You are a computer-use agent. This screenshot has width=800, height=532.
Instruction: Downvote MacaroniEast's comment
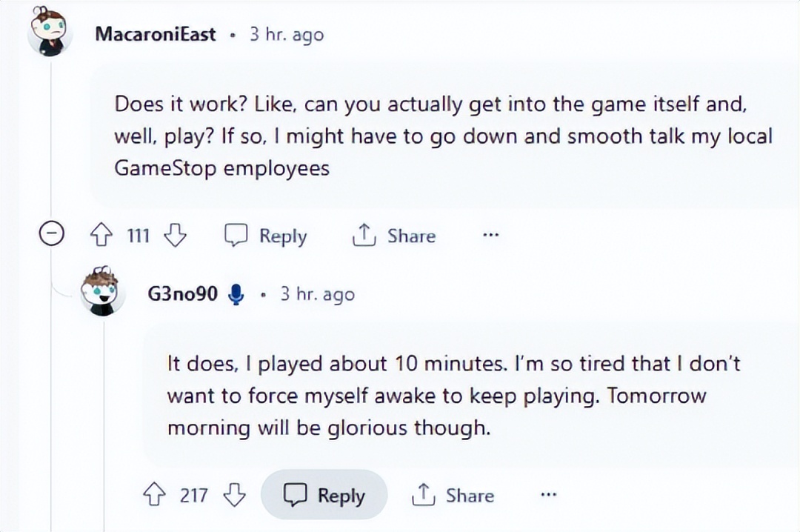(x=175, y=236)
